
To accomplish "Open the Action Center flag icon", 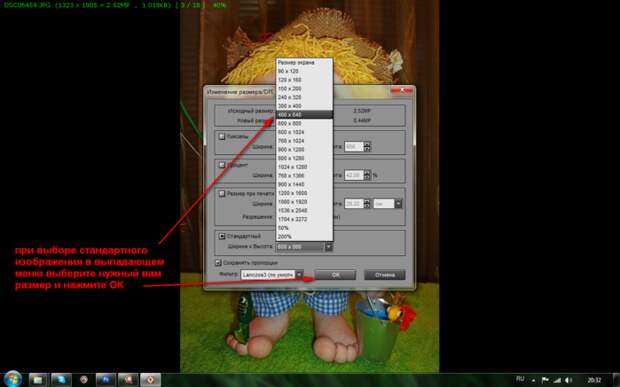I will (x=545, y=380).
